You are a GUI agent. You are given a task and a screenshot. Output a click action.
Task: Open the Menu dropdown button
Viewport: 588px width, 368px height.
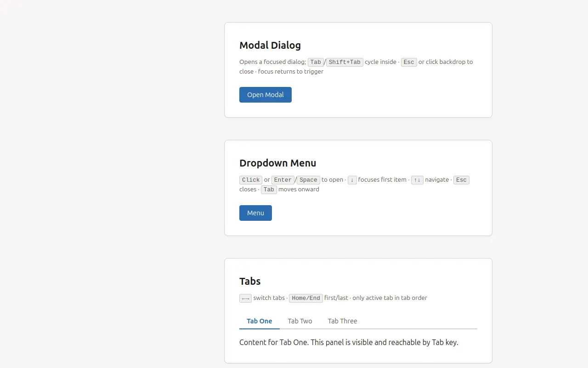point(255,213)
